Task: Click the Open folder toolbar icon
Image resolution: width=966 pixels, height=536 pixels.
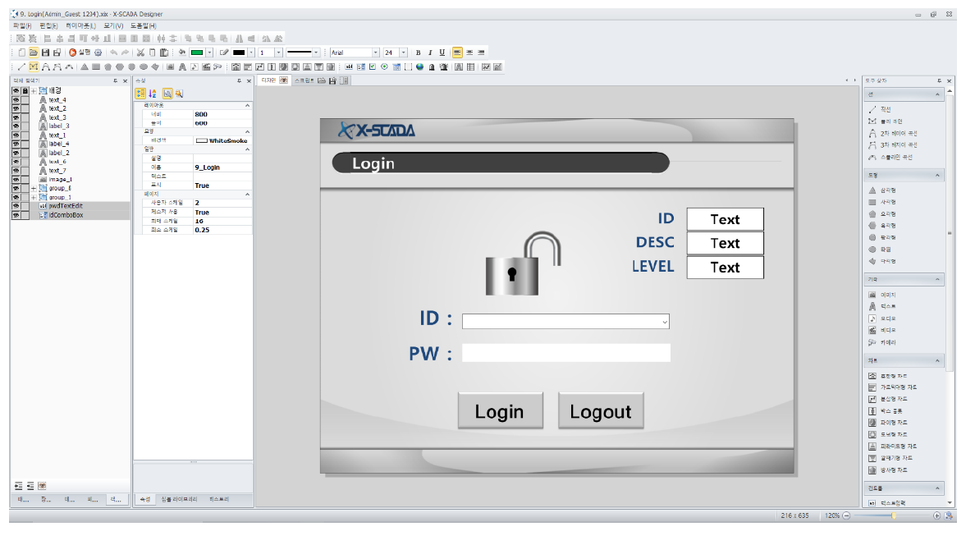Action: 33,52
